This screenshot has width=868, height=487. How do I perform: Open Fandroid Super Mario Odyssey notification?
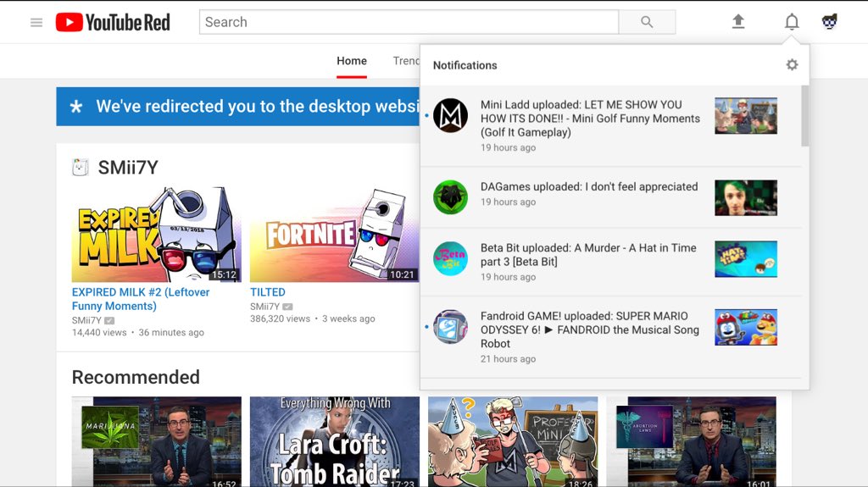pyautogui.click(x=610, y=337)
